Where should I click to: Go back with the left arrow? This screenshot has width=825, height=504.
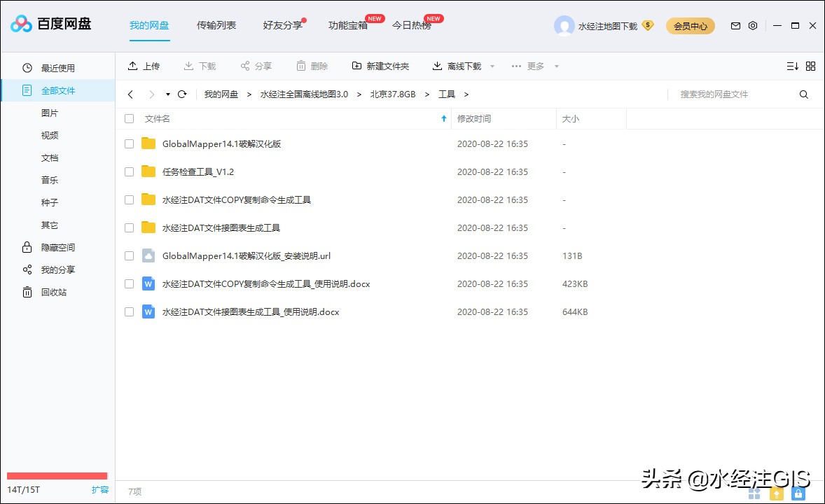coord(130,94)
